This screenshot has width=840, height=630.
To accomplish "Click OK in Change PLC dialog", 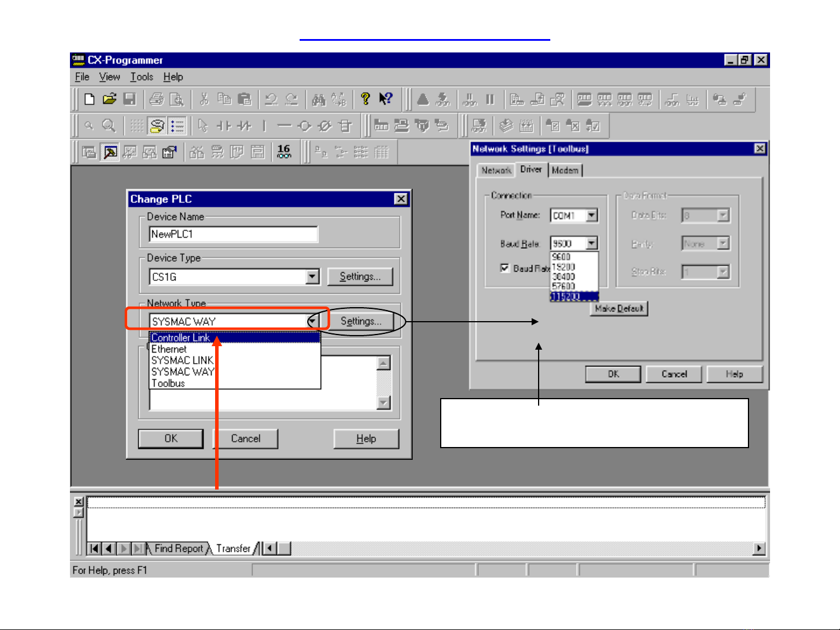I will 171,439.
